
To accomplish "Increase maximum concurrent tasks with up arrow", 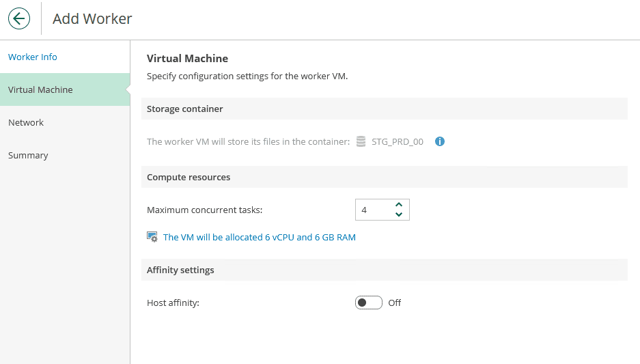I will (399, 205).
